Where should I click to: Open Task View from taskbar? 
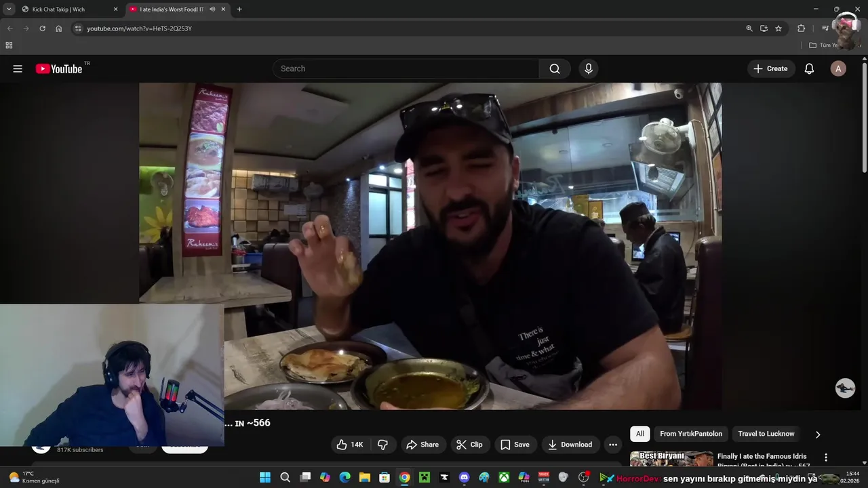[305, 478]
